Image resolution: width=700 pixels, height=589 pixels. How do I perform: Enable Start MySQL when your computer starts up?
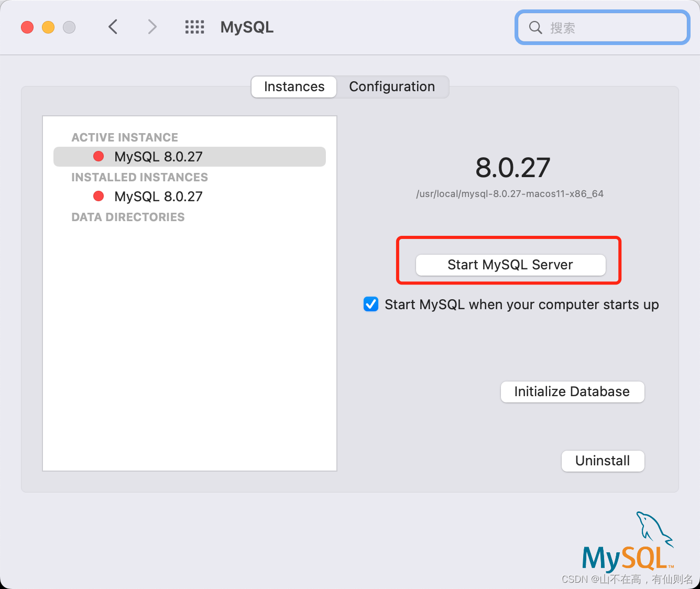pos(370,304)
